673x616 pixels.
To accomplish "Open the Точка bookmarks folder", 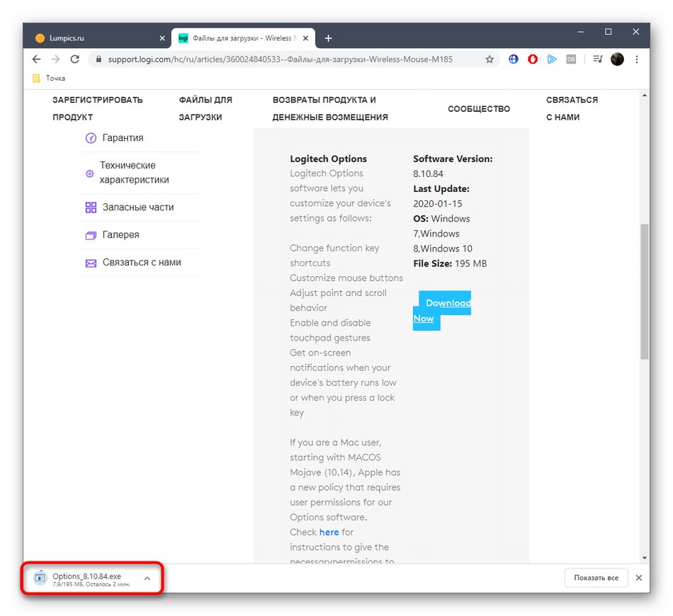I will [x=49, y=78].
